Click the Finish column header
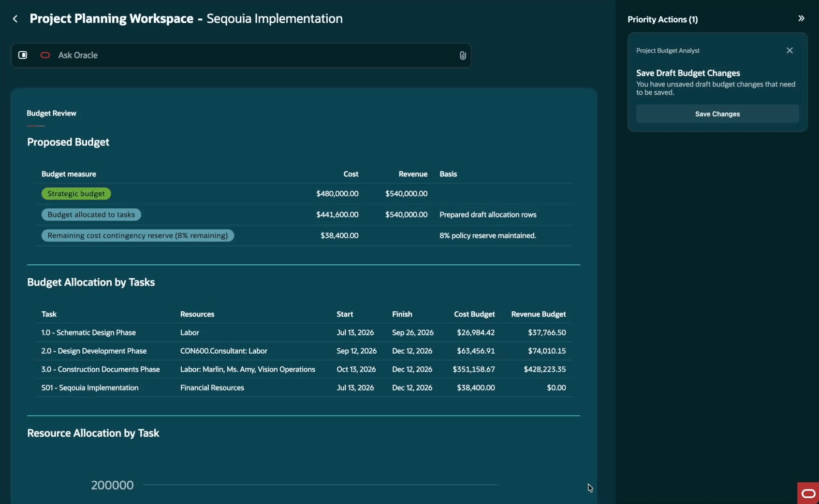 tap(402, 314)
